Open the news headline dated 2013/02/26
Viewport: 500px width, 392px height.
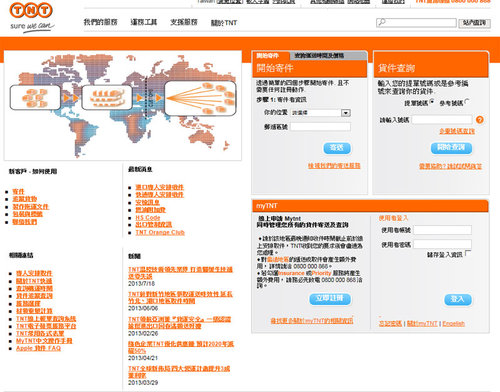(180, 322)
